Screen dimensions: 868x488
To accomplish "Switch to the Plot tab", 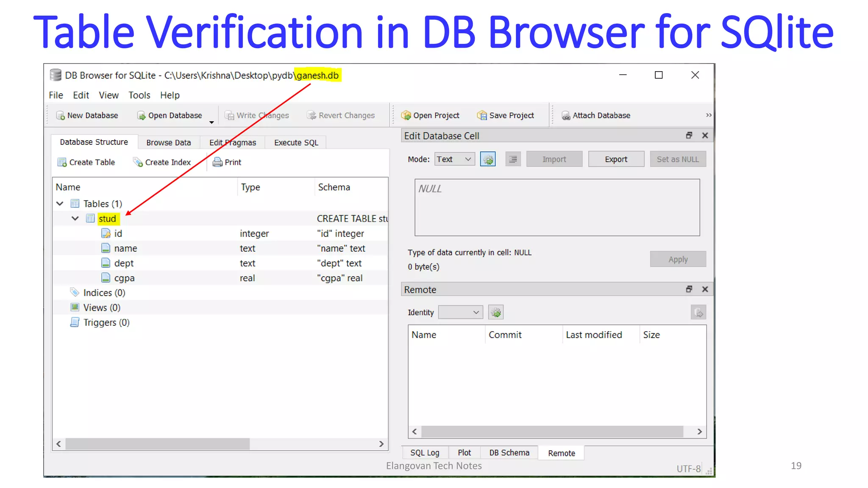I will coord(464,453).
